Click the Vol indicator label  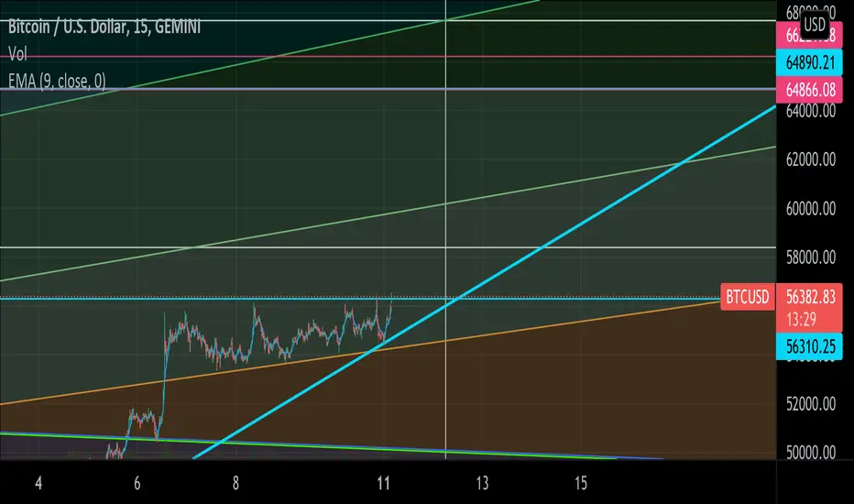tap(17, 53)
